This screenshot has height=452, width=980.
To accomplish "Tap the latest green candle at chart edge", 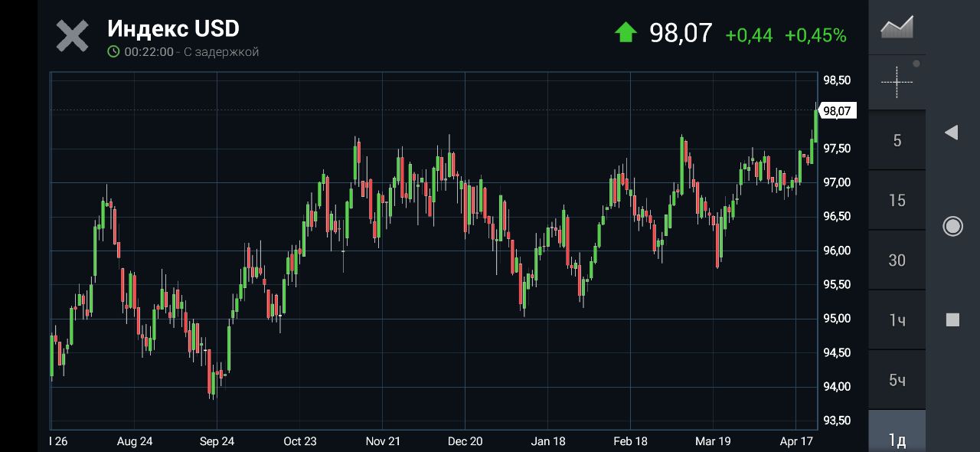I will click(816, 125).
